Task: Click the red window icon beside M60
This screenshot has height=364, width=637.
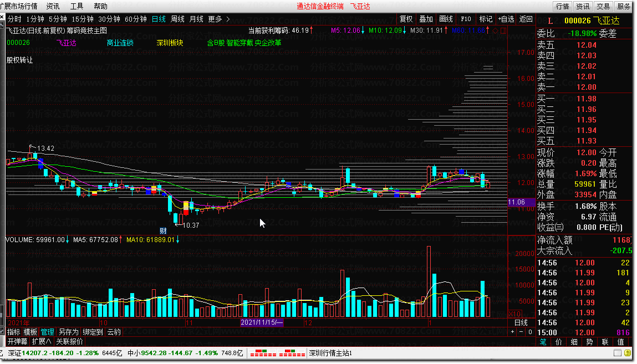Action: (503, 30)
